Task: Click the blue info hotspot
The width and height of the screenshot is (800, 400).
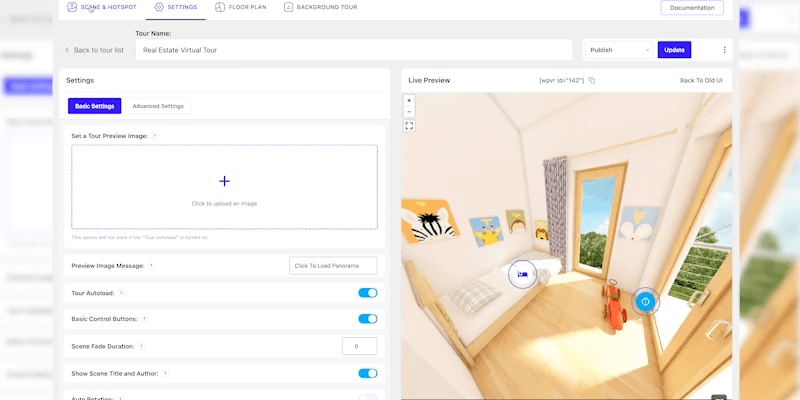Action: [645, 302]
